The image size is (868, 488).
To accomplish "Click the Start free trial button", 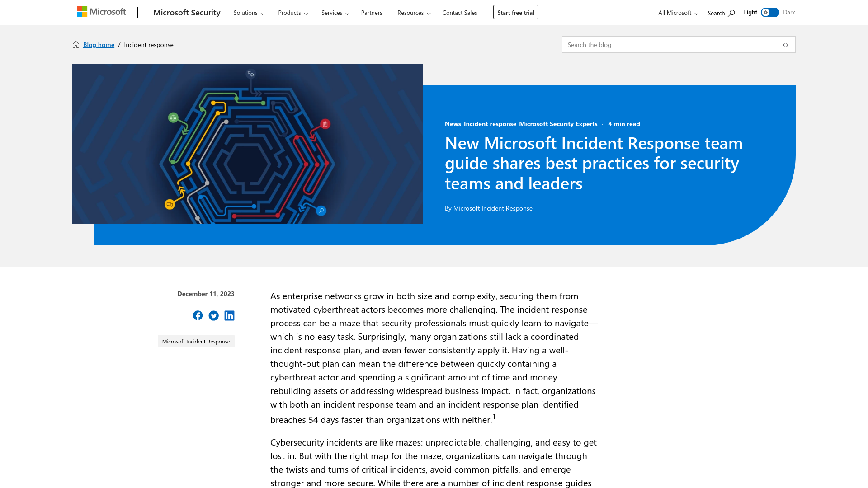I will click(x=515, y=12).
